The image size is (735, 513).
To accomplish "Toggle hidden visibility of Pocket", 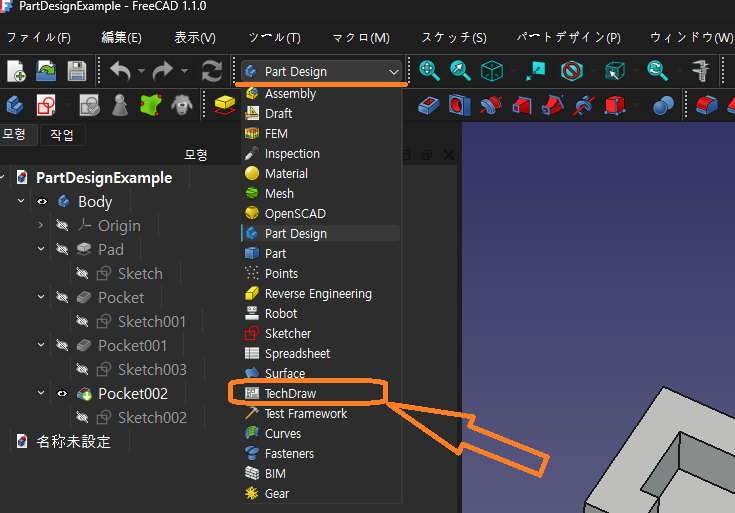I will point(62,297).
